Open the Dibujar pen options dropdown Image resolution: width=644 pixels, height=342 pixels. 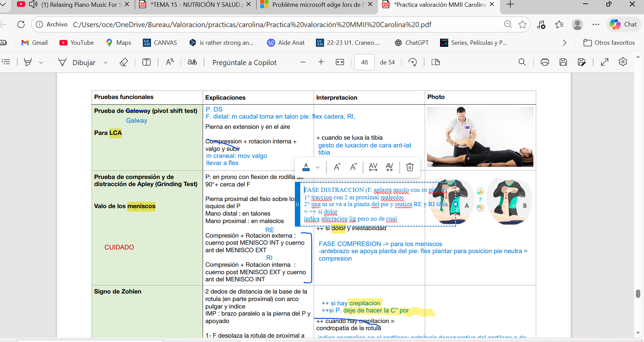(106, 62)
